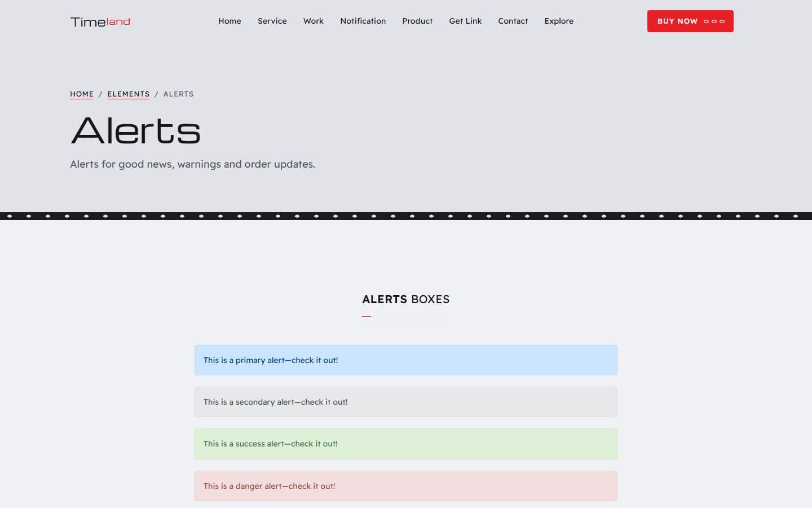Click the blue primary alert box
Image resolution: width=812 pixels, height=508 pixels.
406,360
